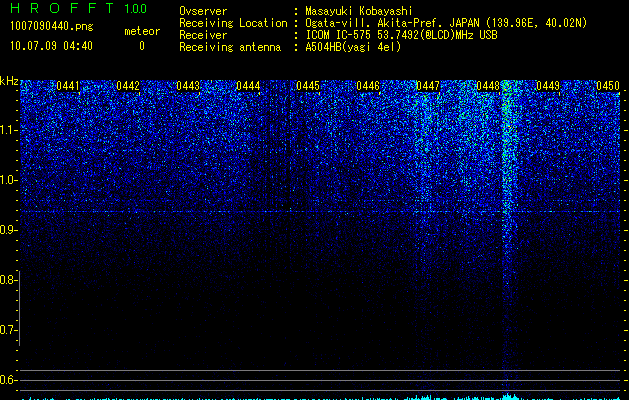Click the Ogata-vill. Akita-Pref. JAPAN location text
629x400 pixels.
[446, 23]
